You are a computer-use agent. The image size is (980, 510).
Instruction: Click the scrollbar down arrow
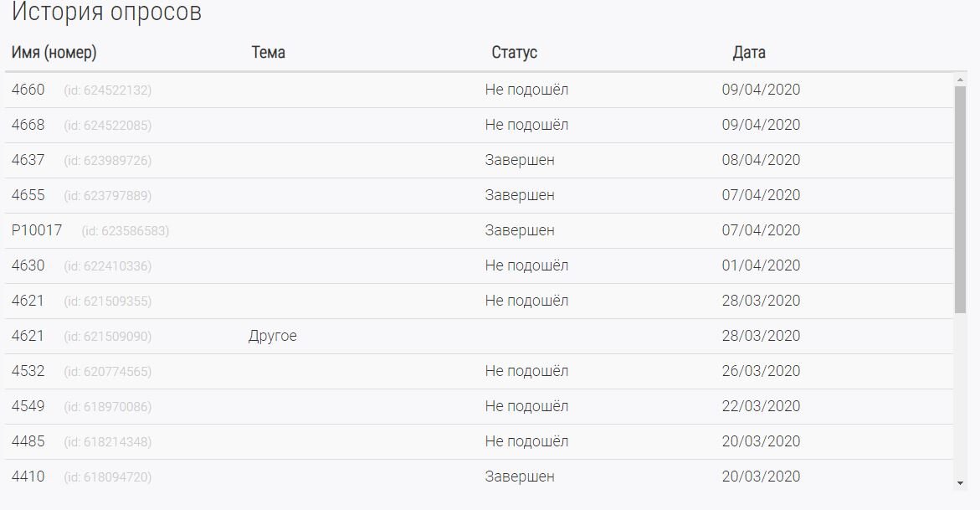(x=960, y=483)
